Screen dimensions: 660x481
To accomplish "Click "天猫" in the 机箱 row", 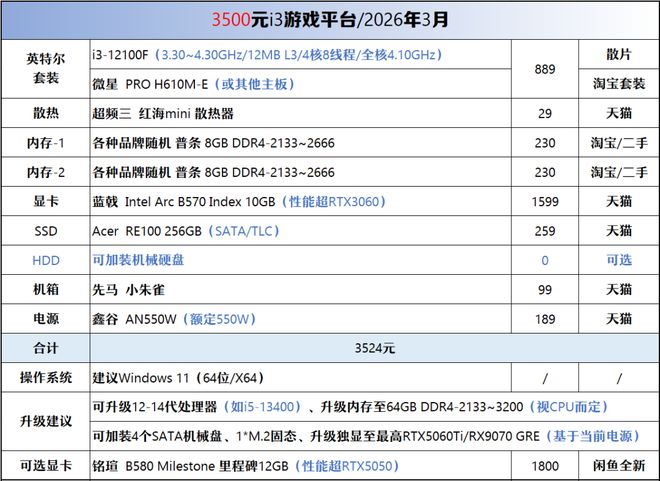I will tap(619, 290).
